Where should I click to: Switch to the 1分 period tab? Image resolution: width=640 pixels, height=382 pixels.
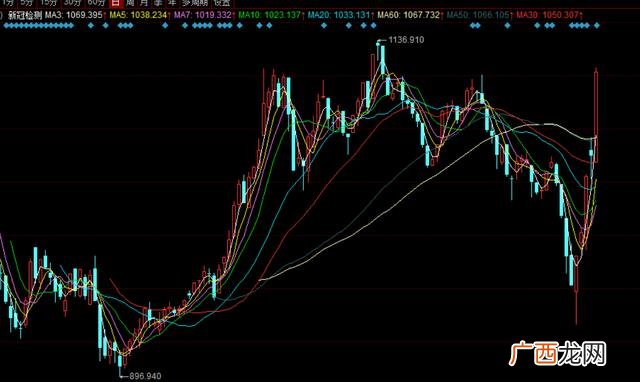pos(7,2)
